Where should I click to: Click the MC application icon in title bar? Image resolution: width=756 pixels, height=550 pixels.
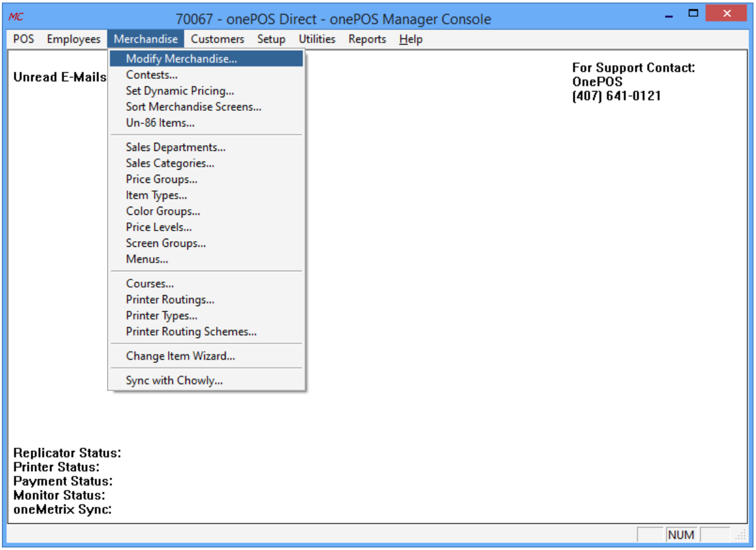[x=16, y=16]
